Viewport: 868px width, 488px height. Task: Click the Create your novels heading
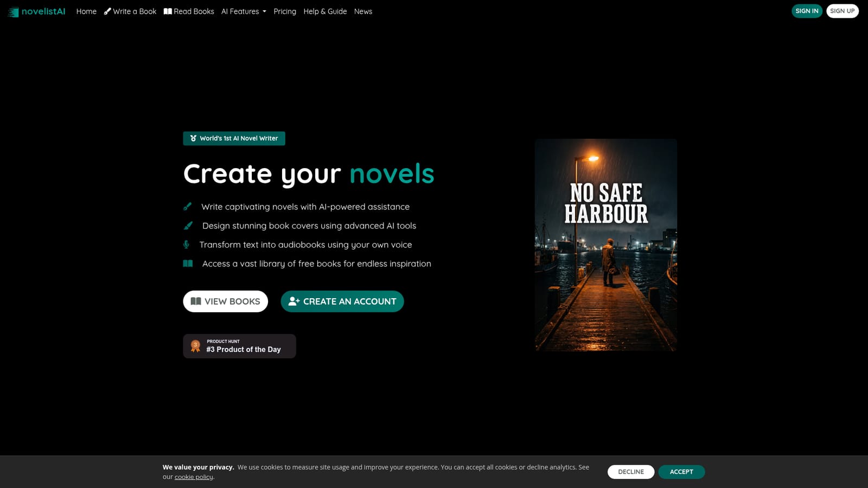point(309,174)
